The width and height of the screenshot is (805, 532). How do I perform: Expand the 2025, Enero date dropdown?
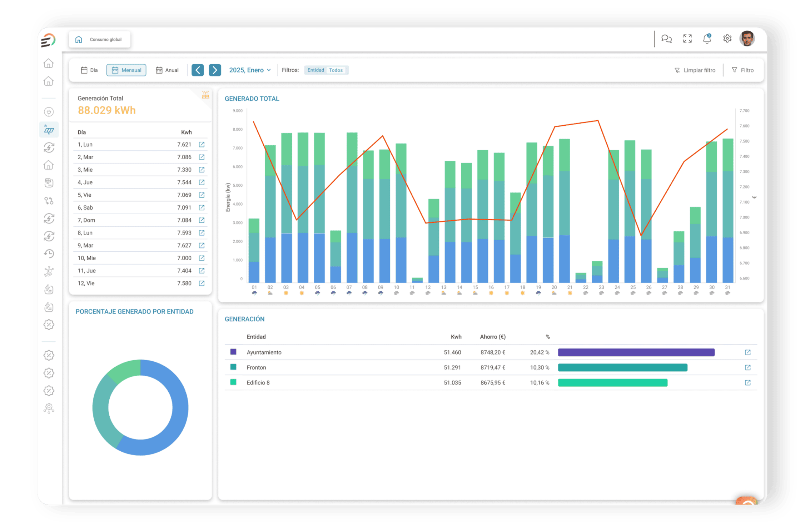click(250, 70)
